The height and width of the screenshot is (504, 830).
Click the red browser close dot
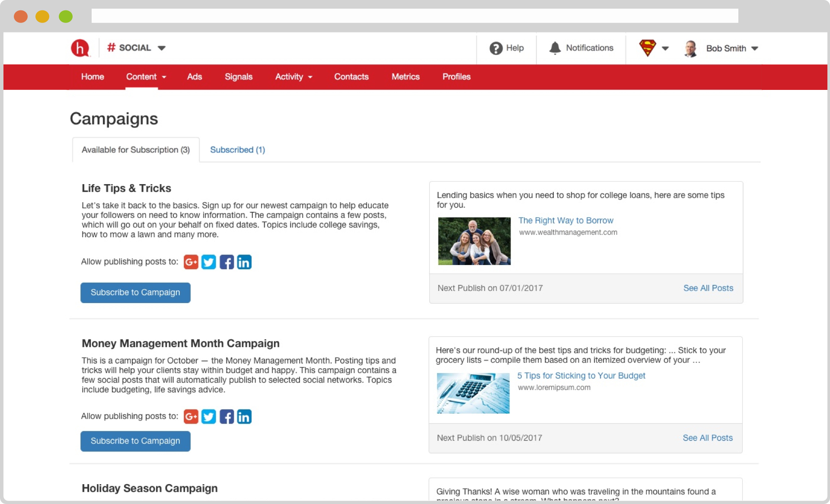21,16
